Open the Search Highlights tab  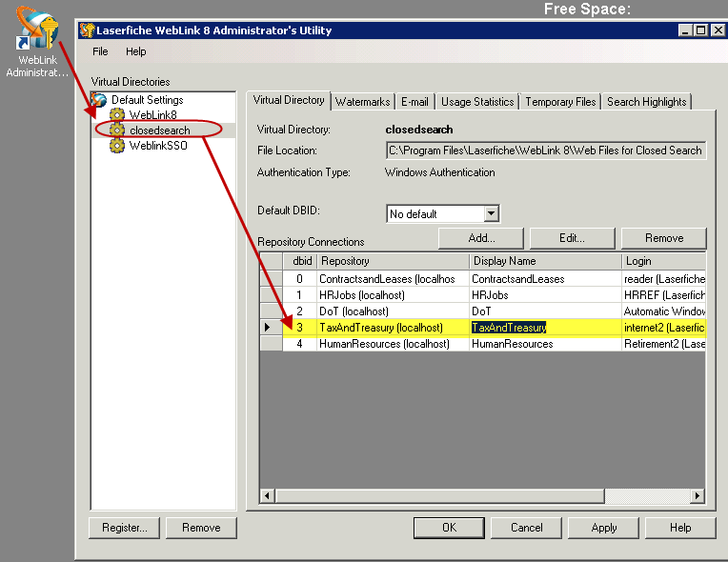point(647,102)
